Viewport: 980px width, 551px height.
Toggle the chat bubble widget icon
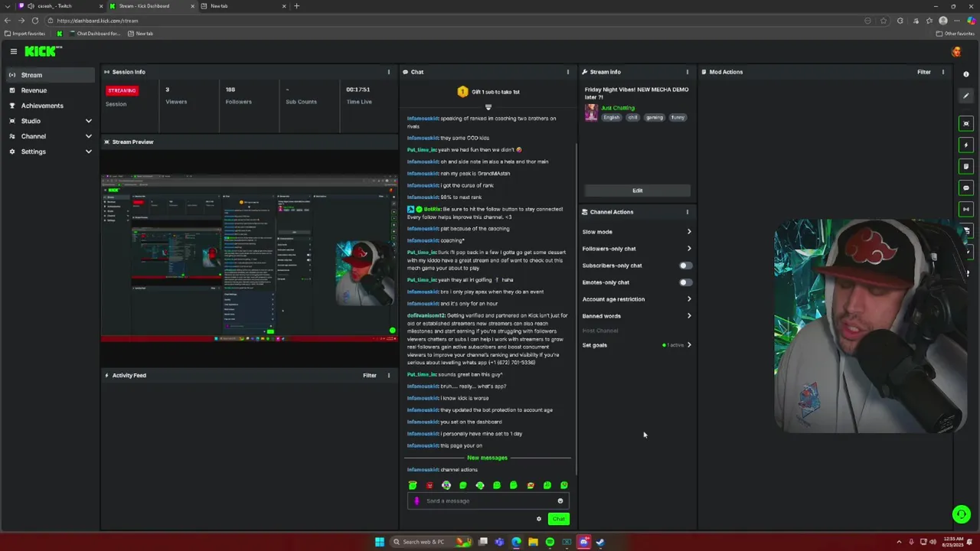point(966,187)
